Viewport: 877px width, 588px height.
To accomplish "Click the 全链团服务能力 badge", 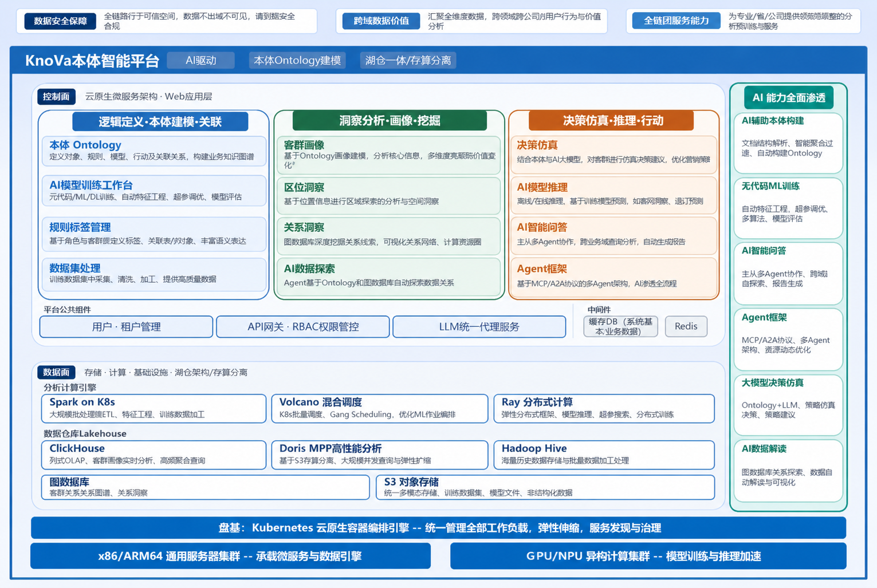I will pos(676,21).
